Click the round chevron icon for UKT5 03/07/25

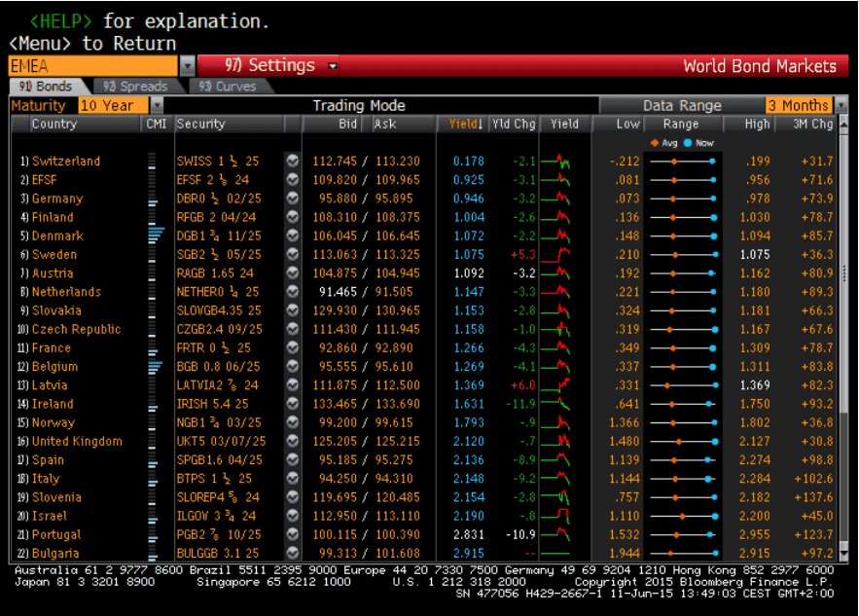tap(292, 441)
